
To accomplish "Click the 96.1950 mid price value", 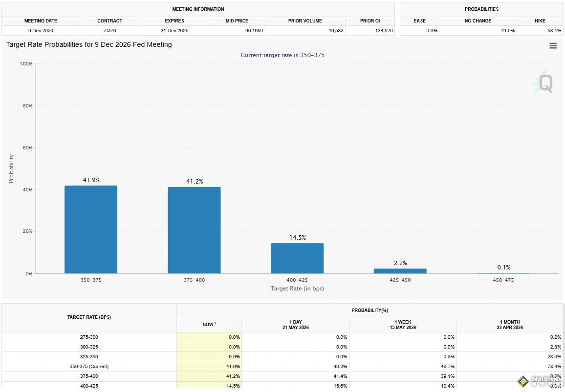I will click(254, 31).
